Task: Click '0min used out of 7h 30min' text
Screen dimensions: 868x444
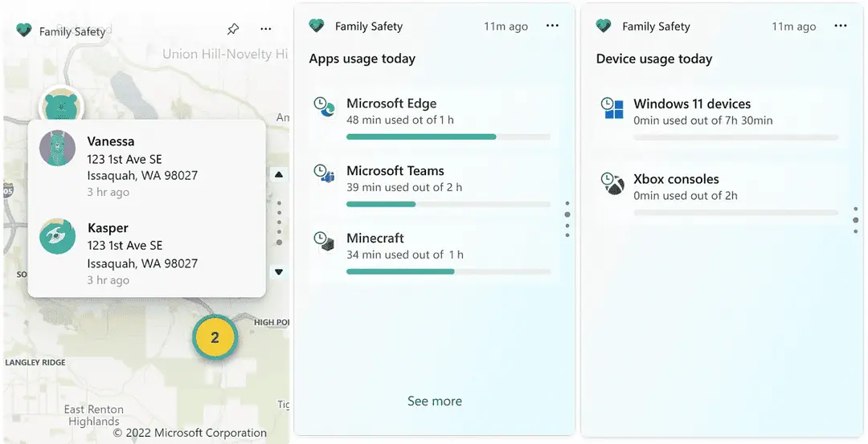Action: pyautogui.click(x=703, y=120)
